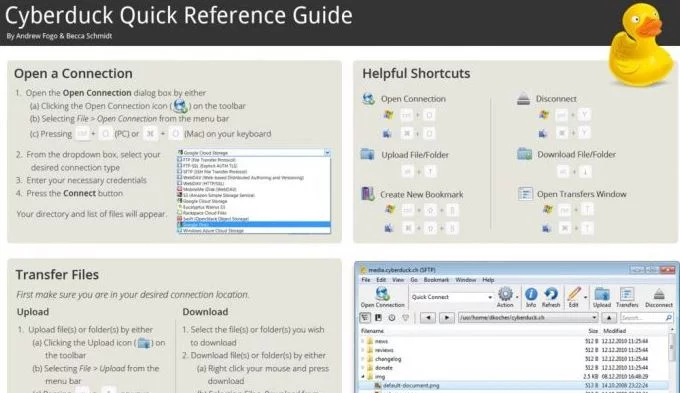Open the history clock icon
680x393 pixels.
392,318
